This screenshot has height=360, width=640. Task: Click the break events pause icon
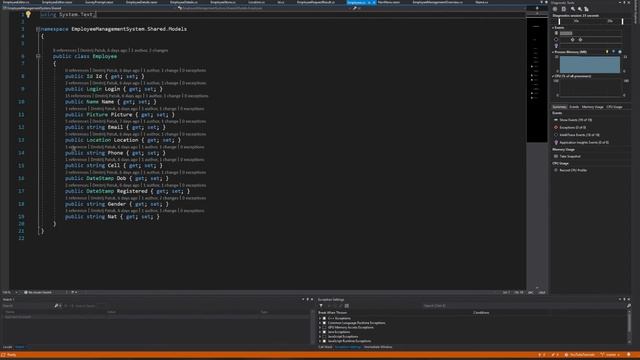pos(556,33)
